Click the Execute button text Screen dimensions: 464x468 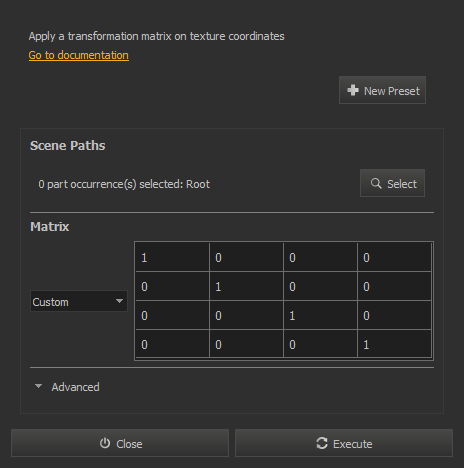click(x=353, y=444)
